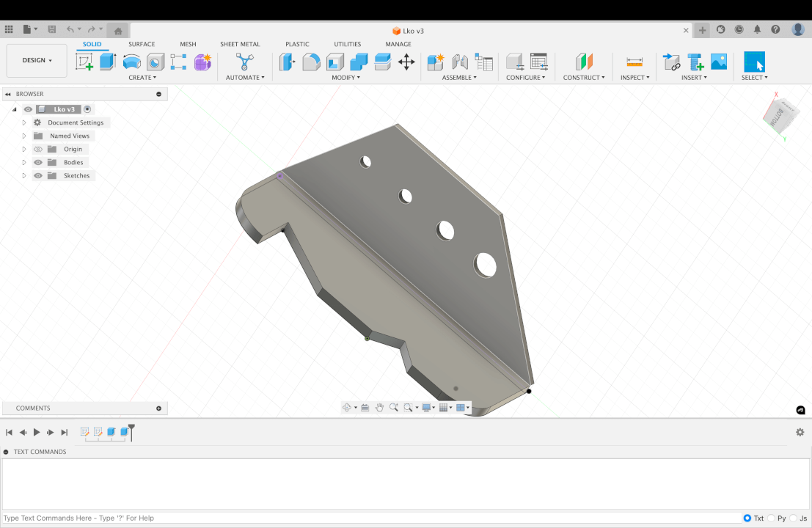Click the Move/Copy tool icon

tap(406, 62)
